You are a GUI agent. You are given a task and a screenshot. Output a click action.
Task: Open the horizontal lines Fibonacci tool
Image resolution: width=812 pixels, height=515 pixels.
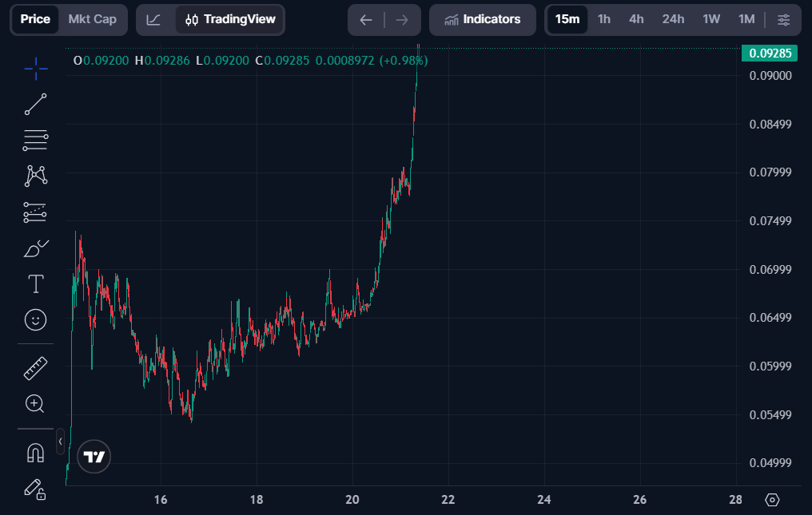click(x=36, y=141)
